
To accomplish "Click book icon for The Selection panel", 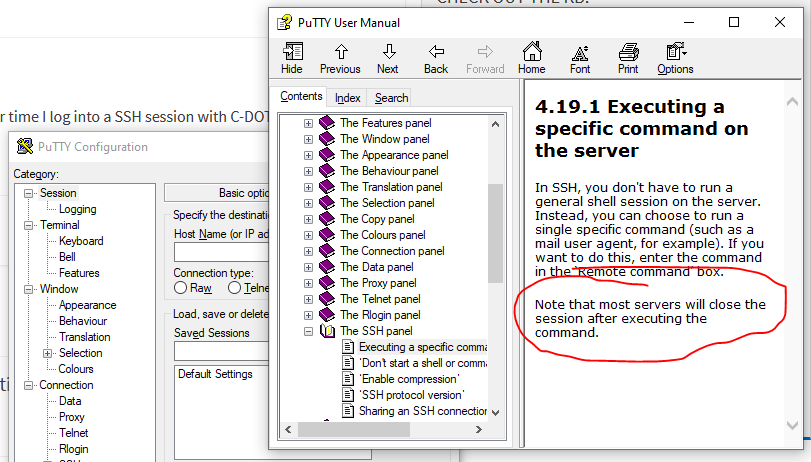I will tap(327, 203).
